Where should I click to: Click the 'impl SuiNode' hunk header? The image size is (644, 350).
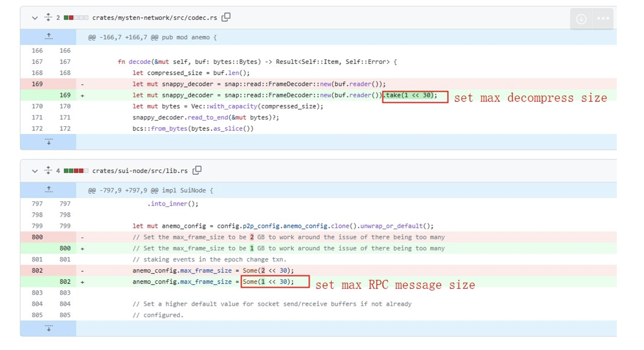point(150,190)
